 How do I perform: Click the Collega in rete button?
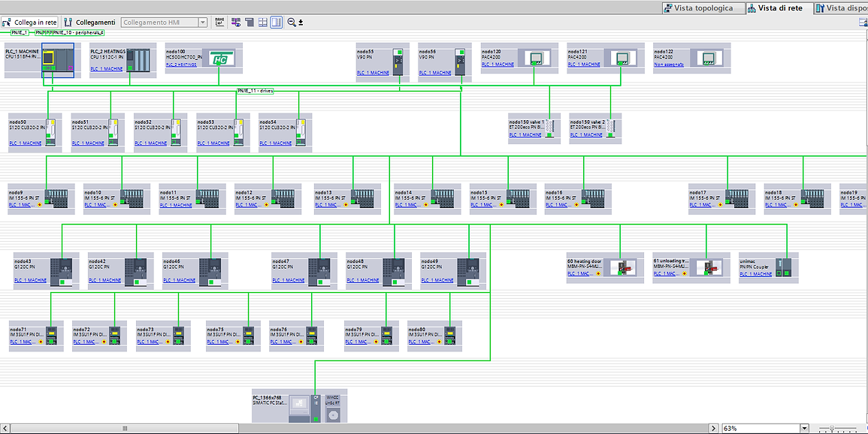coord(29,22)
